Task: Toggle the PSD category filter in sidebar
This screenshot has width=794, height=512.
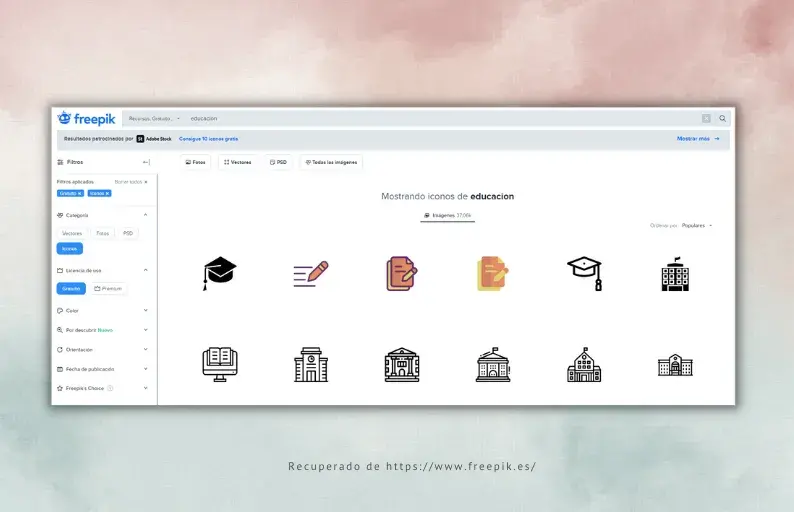Action: coord(128,233)
